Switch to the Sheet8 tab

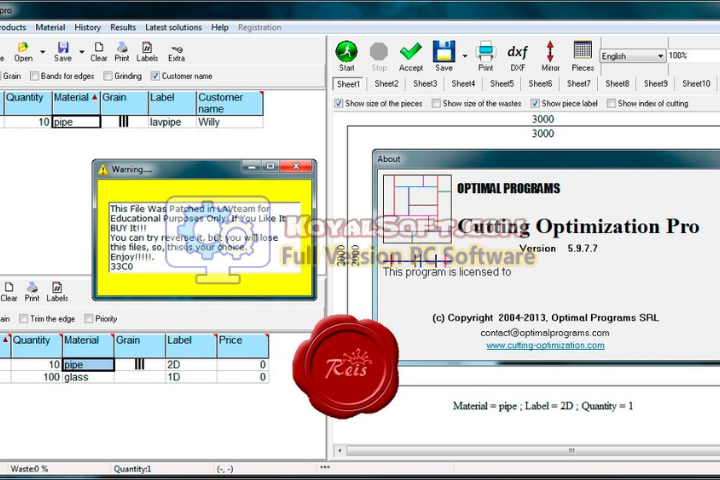617,84
